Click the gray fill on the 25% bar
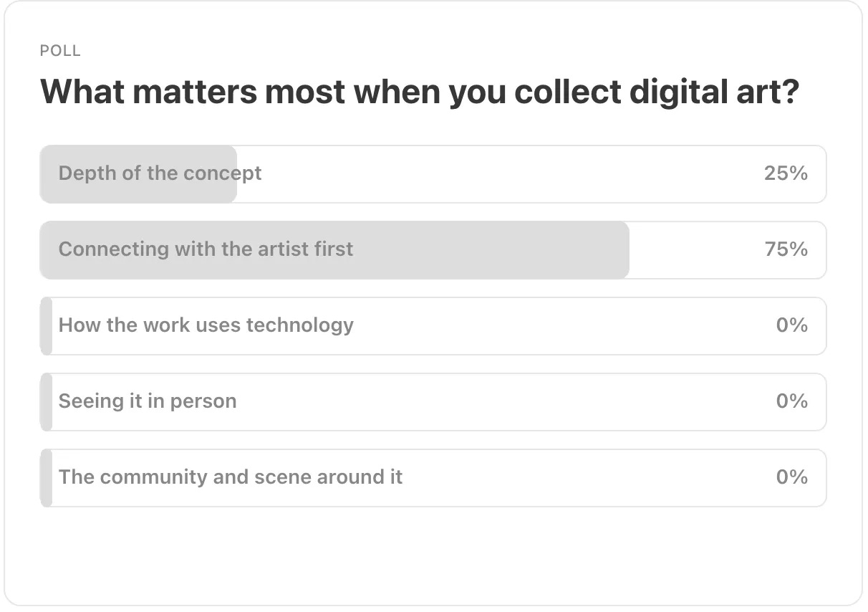This screenshot has height=612, width=868. click(x=138, y=174)
